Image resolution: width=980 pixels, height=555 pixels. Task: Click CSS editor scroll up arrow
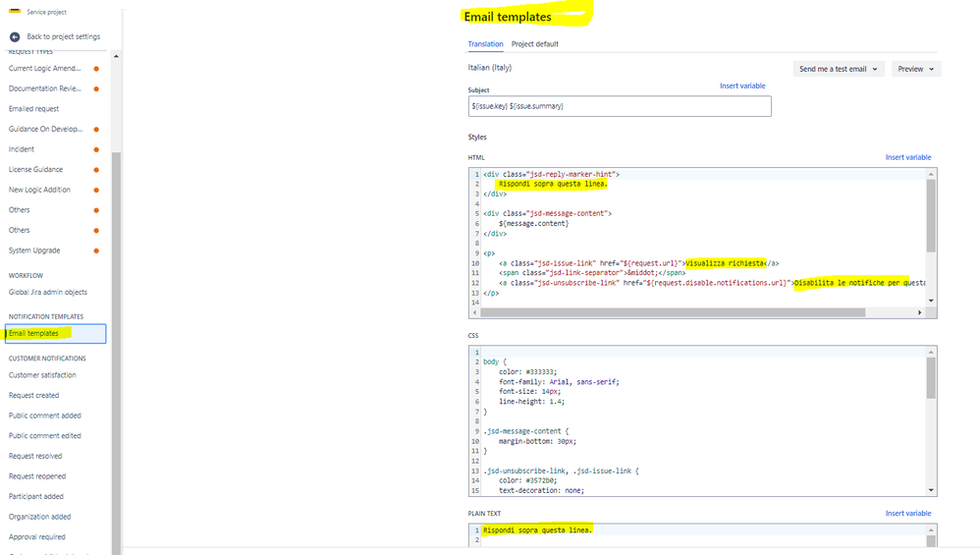[x=931, y=353]
